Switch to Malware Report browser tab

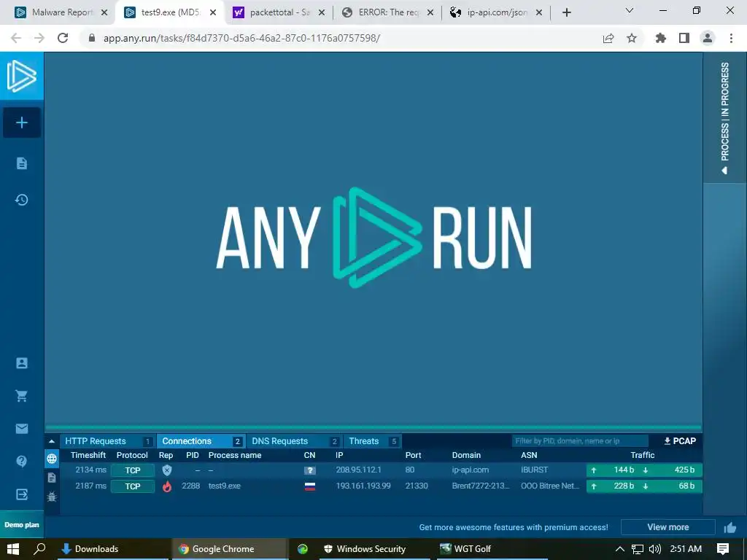[x=62, y=12]
